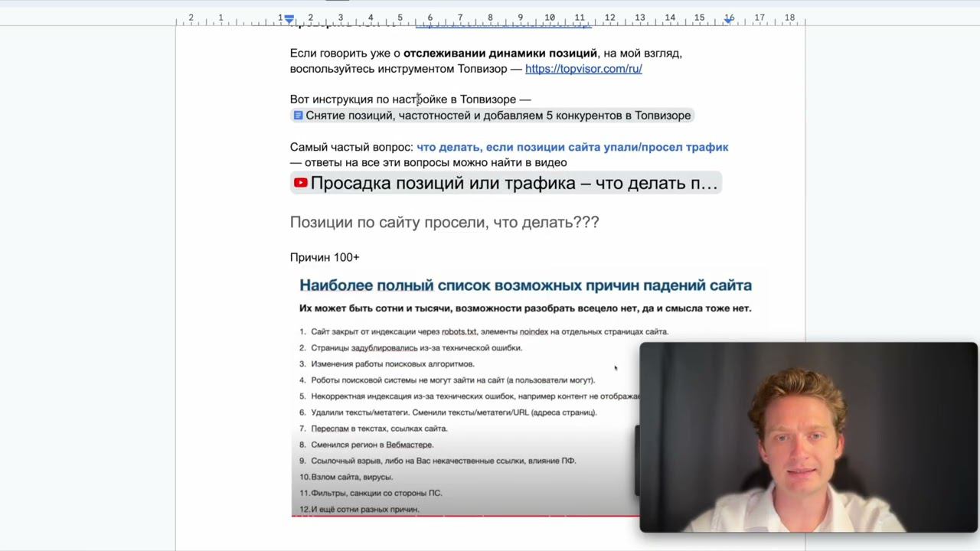The image size is (980, 551).
Task: Click the presenter webcam video overlay
Action: click(808, 437)
